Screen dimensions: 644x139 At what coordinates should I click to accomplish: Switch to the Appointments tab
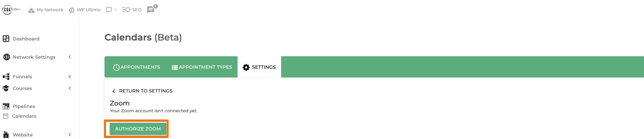[137, 67]
